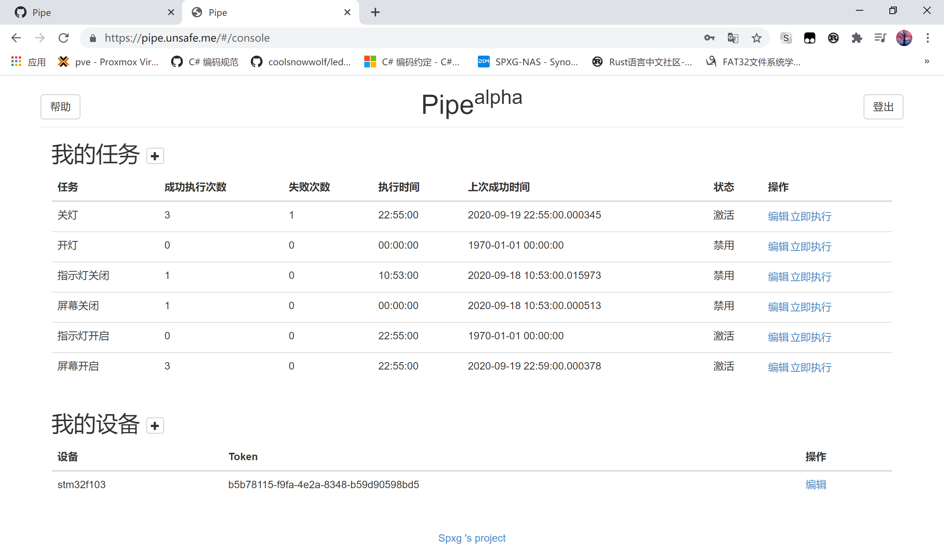Open the Apps bookmarks shortcut
This screenshot has width=944, height=560.
pyautogui.click(x=28, y=62)
